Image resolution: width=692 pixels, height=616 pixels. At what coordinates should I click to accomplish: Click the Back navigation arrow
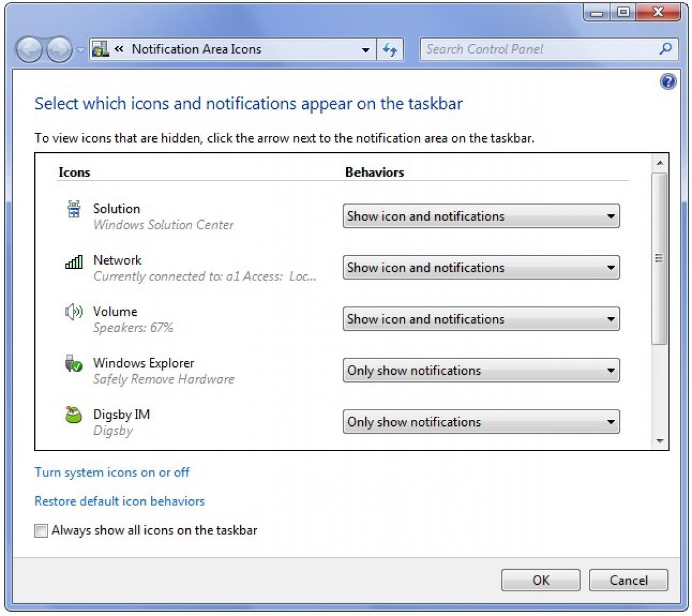(x=29, y=49)
